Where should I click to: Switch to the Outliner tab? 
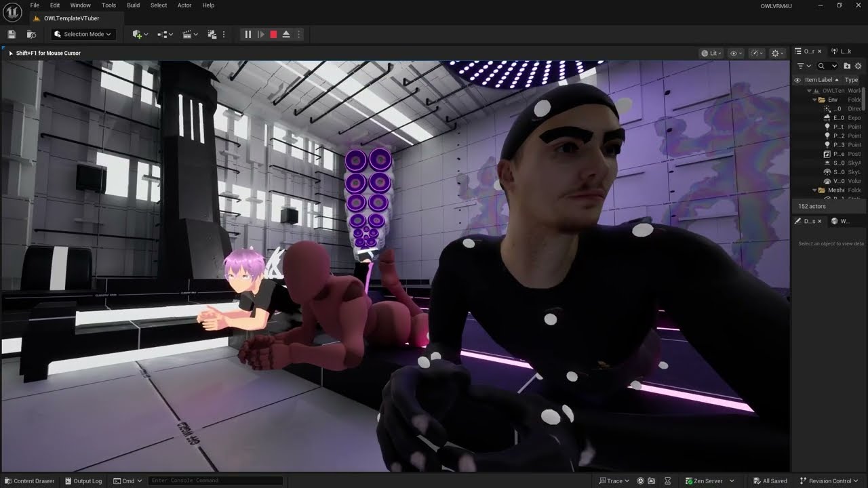coord(808,52)
